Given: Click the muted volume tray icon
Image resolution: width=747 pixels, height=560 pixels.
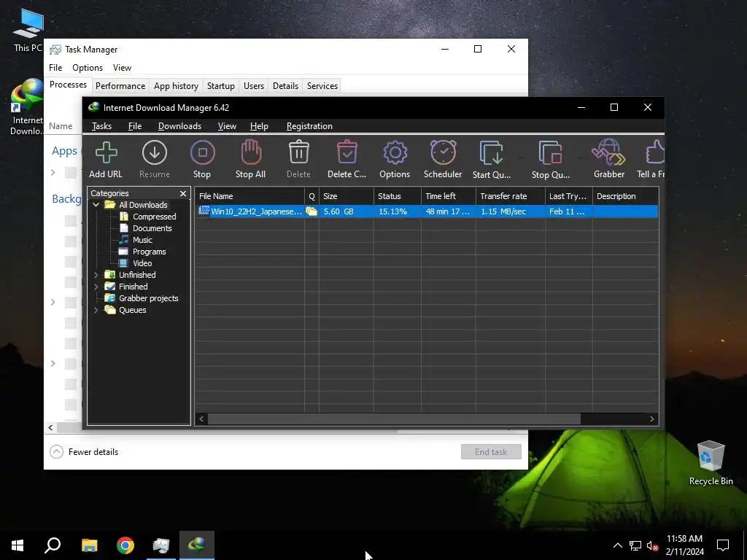Looking at the screenshot, I should click(652, 545).
